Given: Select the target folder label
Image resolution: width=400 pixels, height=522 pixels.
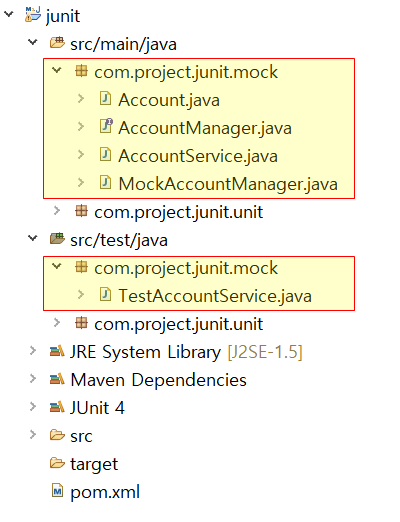Looking at the screenshot, I should pyautogui.click(x=94, y=465).
